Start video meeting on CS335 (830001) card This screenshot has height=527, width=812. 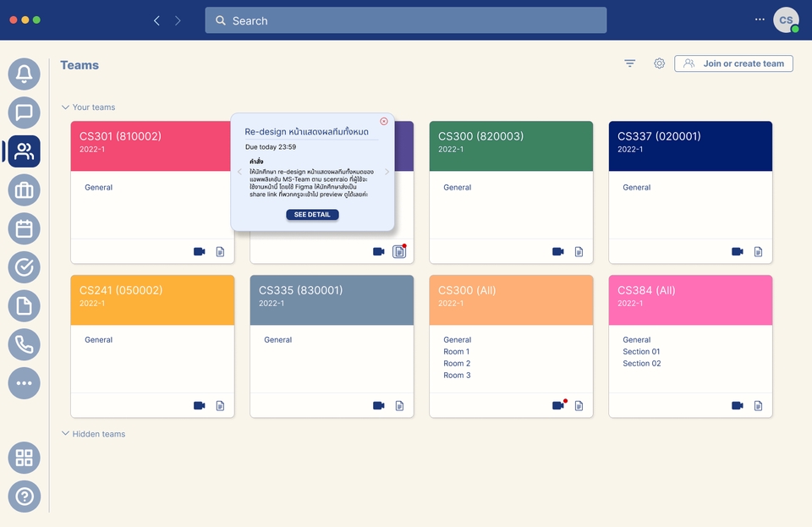click(379, 405)
